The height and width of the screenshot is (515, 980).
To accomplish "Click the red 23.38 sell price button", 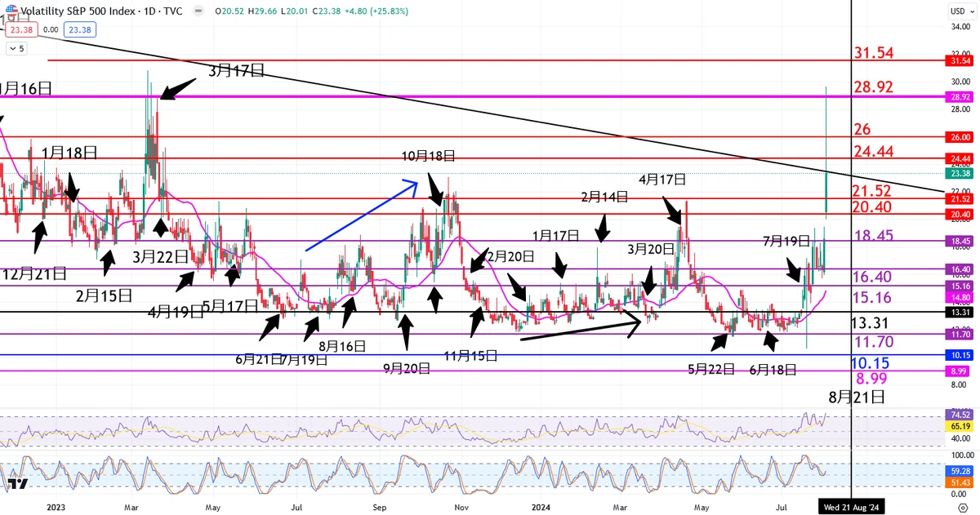I will (x=20, y=29).
